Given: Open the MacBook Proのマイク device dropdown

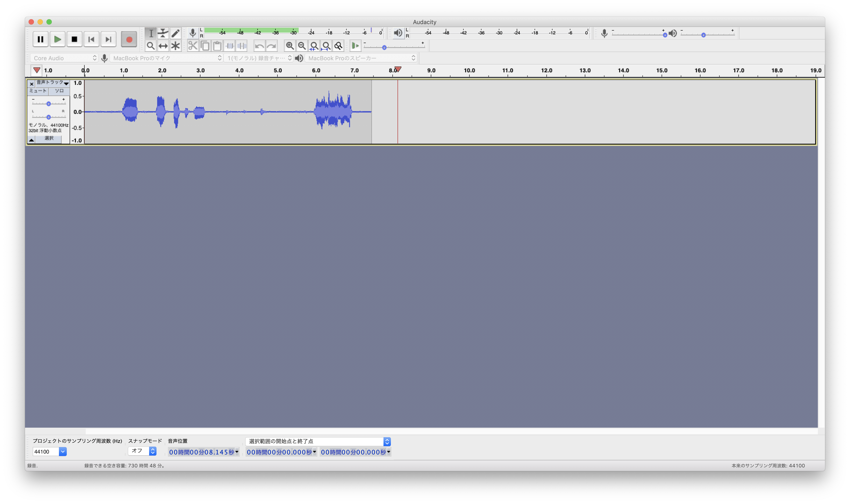Looking at the screenshot, I should [x=166, y=58].
